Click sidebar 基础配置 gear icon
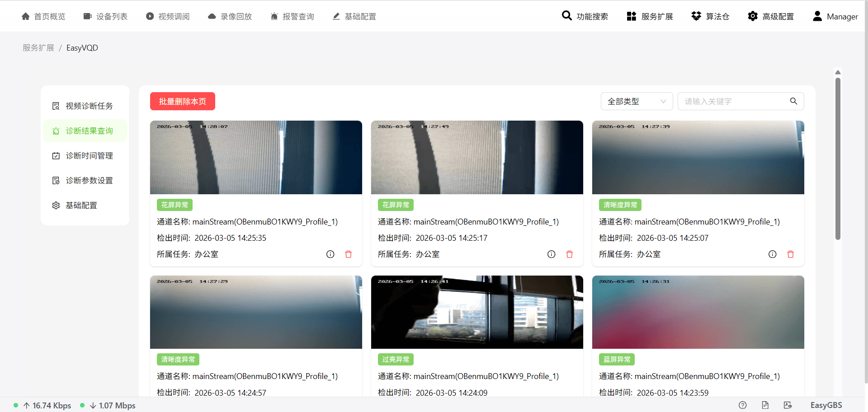Screen dimensions: 868x412 pyautogui.click(x=56, y=206)
